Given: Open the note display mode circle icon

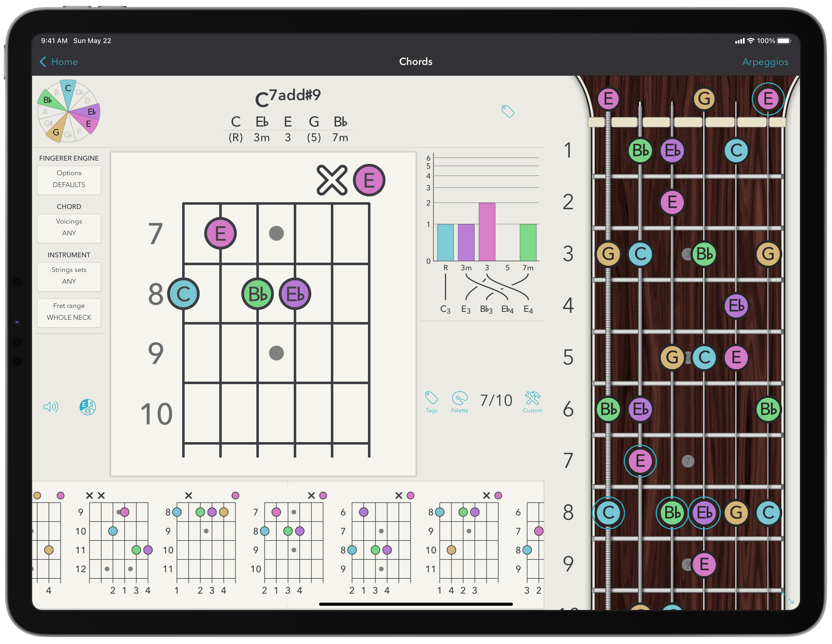Looking at the screenshot, I should click(x=88, y=407).
